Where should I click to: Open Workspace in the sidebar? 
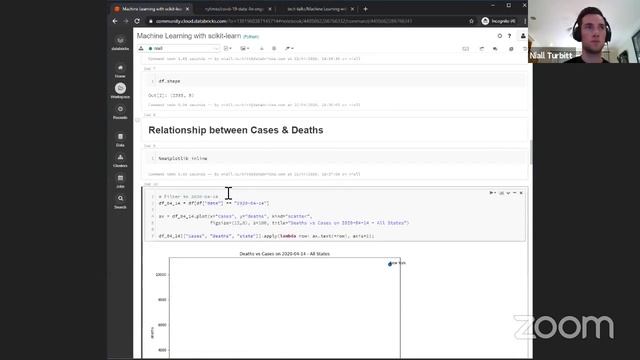120,91
